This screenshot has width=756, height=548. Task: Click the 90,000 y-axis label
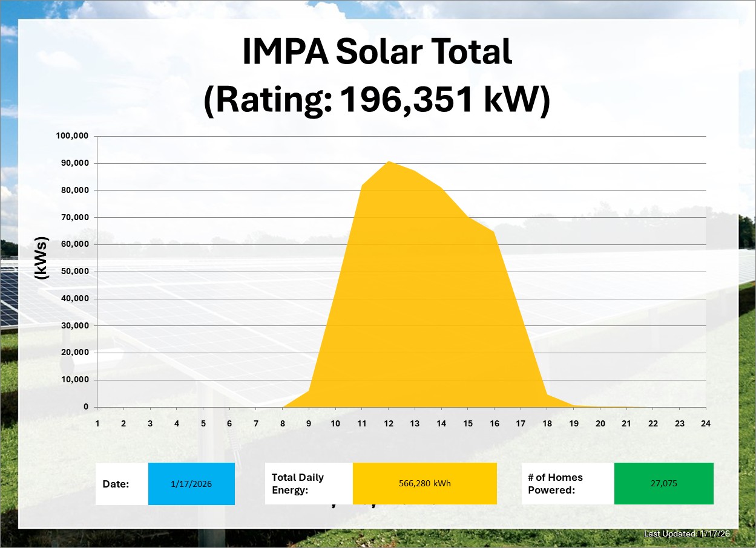point(75,163)
